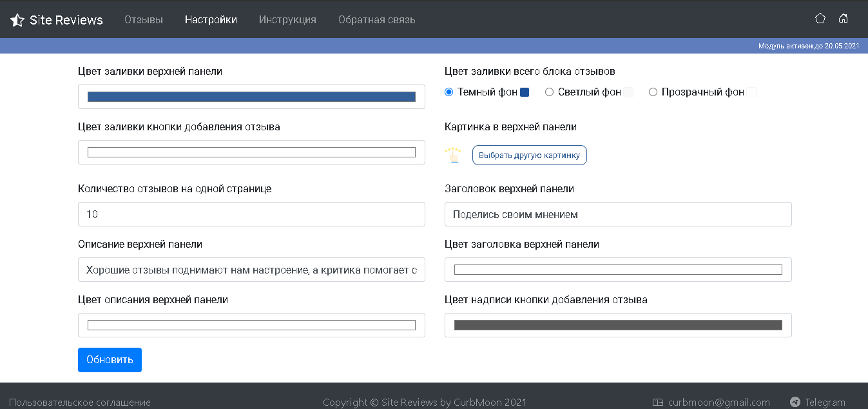Screen dimensions: 868x409
Task: Focus the "Заголовок верхней панели" text field
Action: click(618, 214)
